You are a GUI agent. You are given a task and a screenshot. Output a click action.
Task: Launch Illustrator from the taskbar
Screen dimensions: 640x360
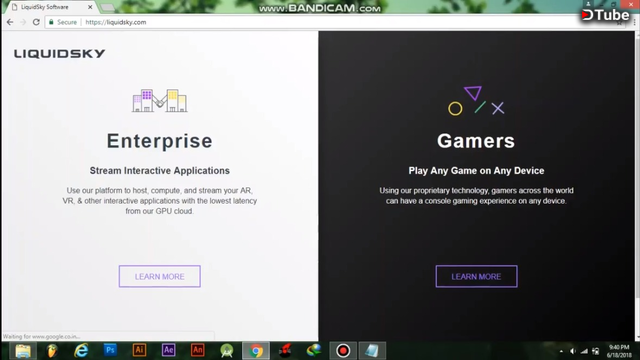[139, 350]
